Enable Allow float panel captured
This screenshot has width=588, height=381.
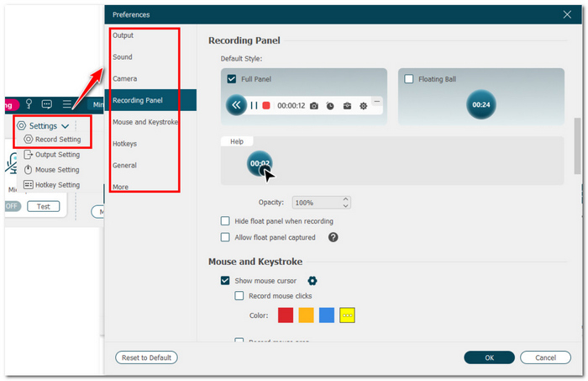[x=225, y=237]
